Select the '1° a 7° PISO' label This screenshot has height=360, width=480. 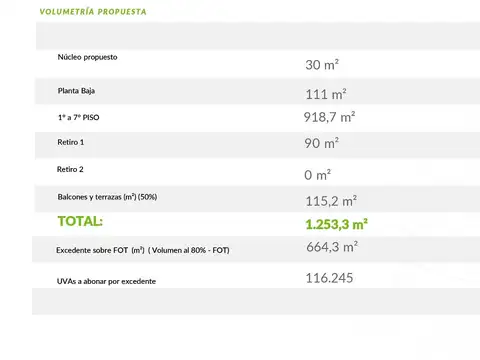(x=79, y=117)
